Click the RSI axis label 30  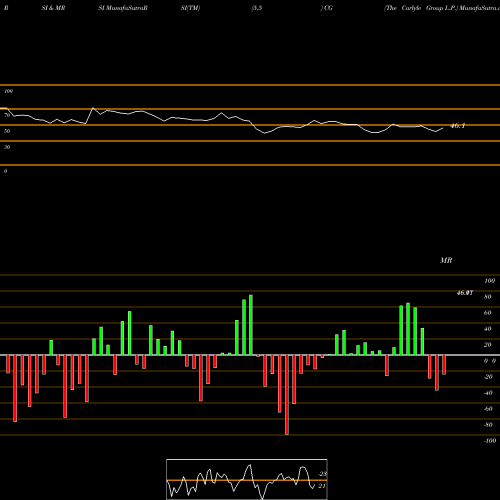(x=7, y=147)
